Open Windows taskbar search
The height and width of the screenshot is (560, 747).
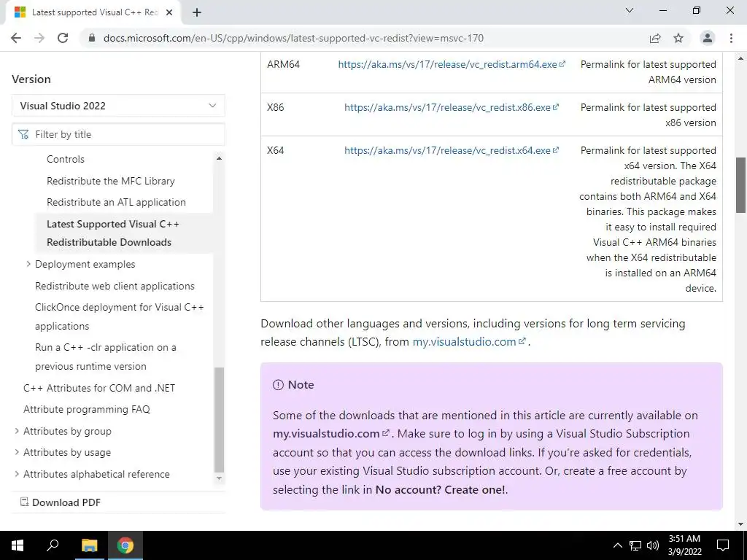(53, 545)
